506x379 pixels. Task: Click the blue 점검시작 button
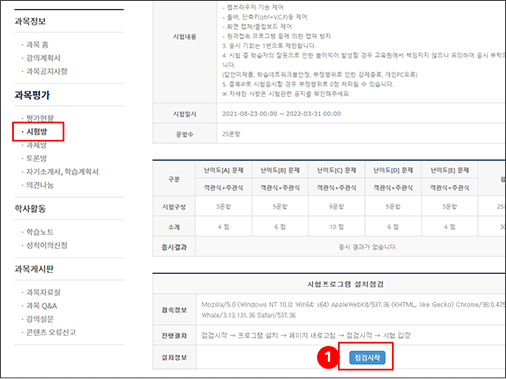367,358
